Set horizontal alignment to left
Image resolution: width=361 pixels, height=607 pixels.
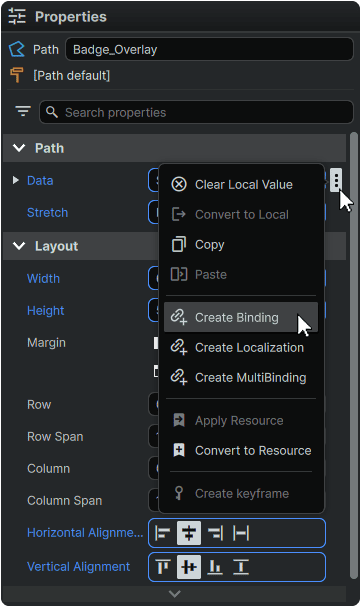(163, 533)
